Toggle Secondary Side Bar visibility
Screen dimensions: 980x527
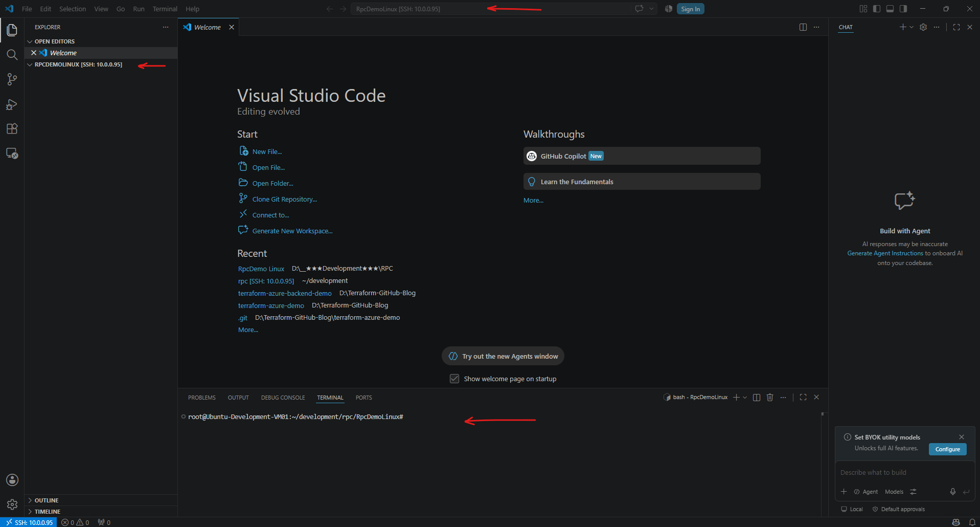tap(903, 9)
